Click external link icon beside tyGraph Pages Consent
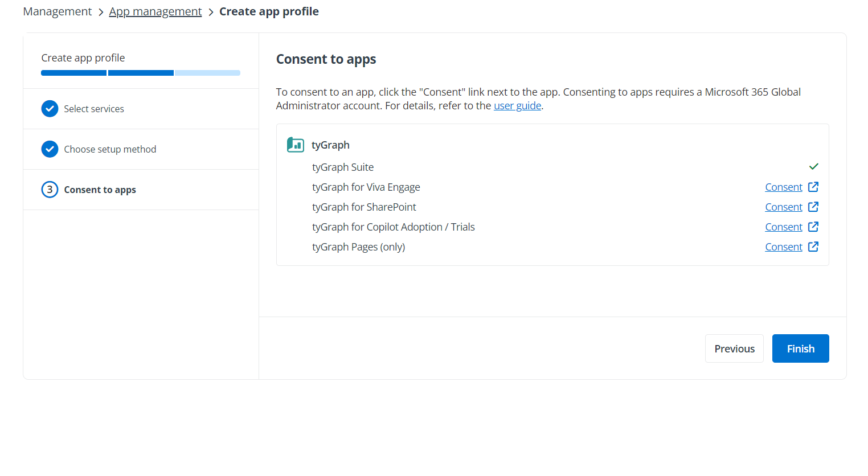Image resolution: width=868 pixels, height=476 pixels. tap(813, 247)
